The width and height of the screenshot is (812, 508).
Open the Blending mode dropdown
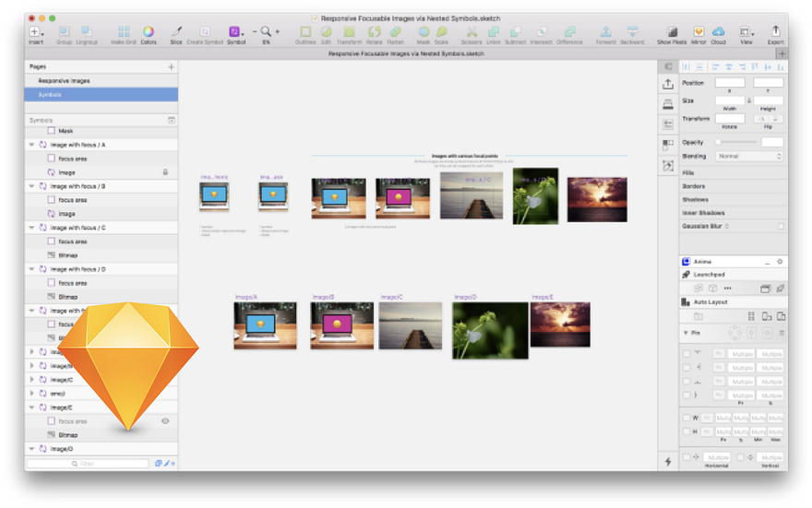point(749,156)
